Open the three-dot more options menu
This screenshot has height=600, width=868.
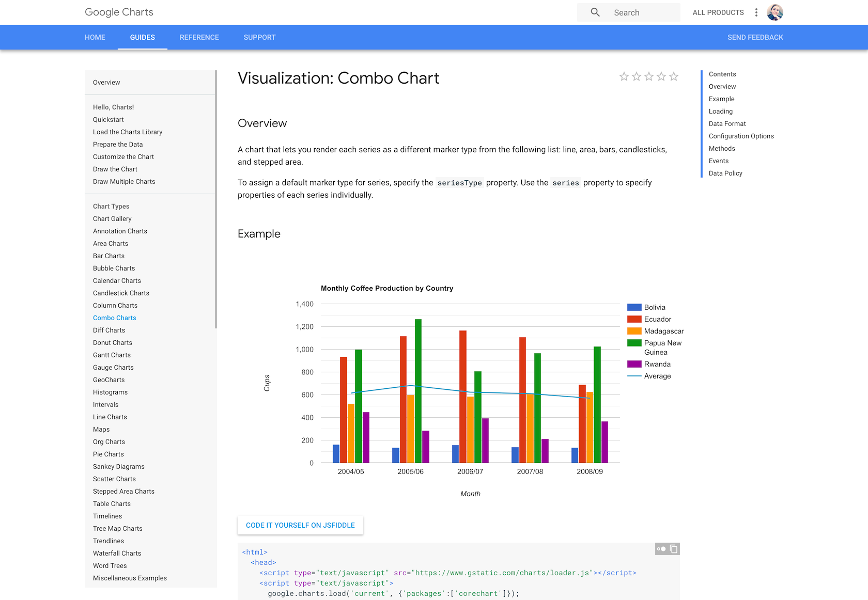[756, 12]
